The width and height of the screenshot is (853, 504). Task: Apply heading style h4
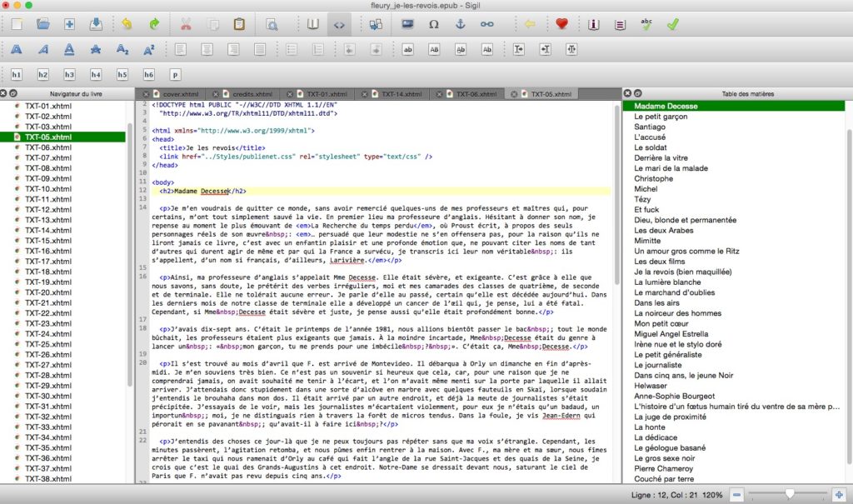(96, 75)
